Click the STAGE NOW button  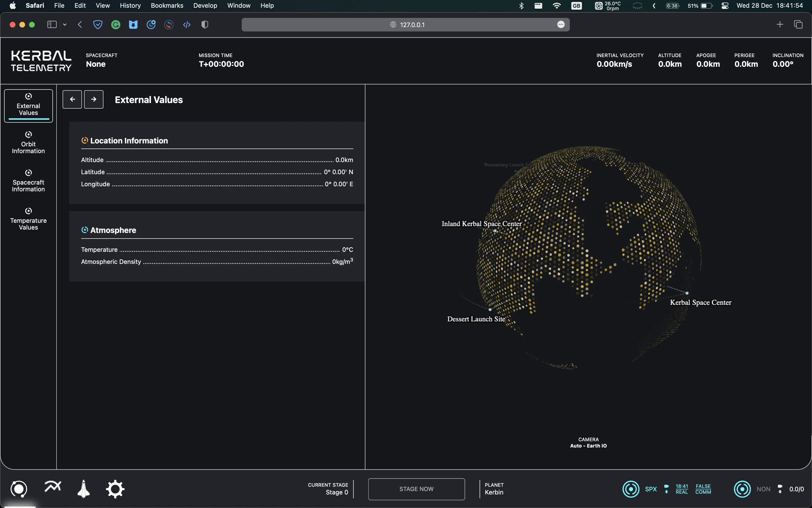pyautogui.click(x=416, y=489)
